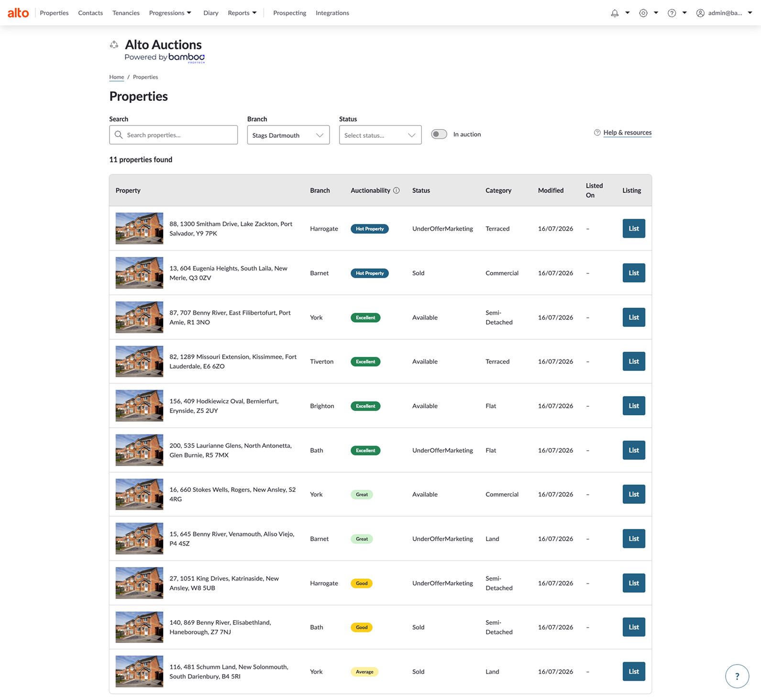
Task: Click the magnifier icon in the search box
Action: pos(119,135)
